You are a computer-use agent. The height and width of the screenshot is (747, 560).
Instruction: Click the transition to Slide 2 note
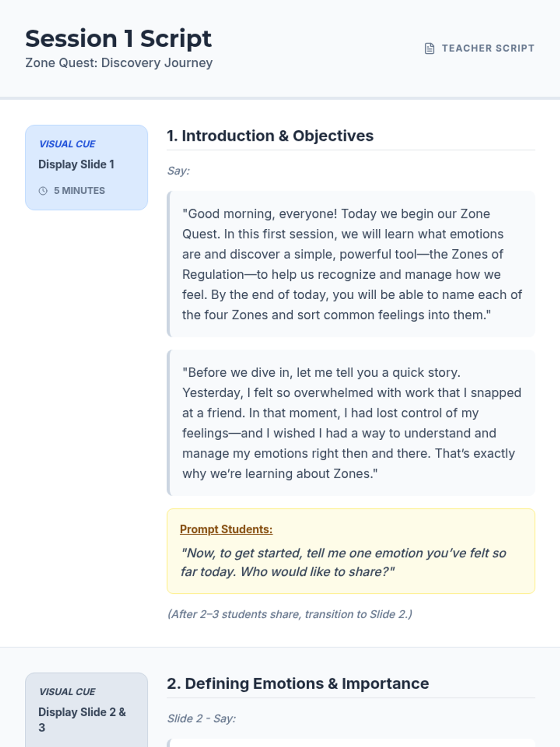pos(290,614)
